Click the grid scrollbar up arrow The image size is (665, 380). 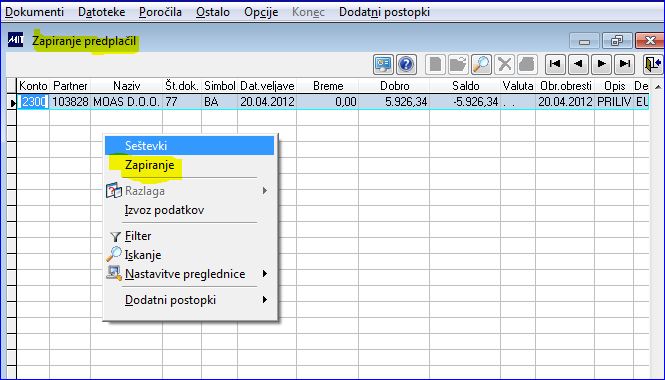[657, 87]
